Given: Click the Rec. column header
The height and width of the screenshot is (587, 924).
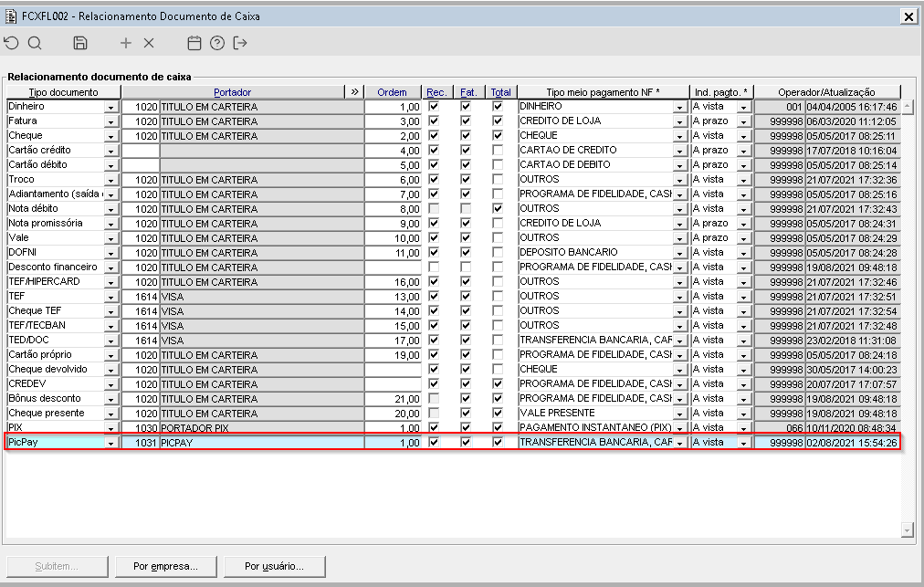Looking at the screenshot, I should point(436,92).
